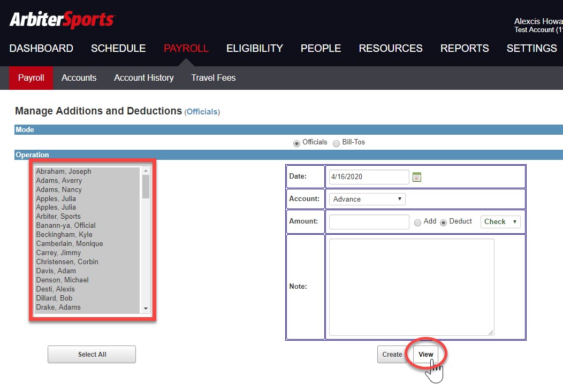Click the officials list scrollbar thumb
The image size is (563, 392).
point(146,187)
